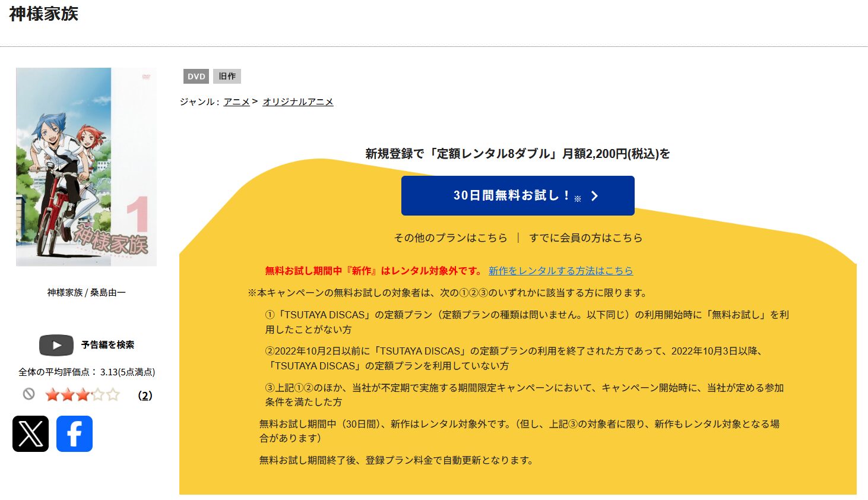868x500 pixels.
Task: Rate with the third star
Action: pos(83,395)
